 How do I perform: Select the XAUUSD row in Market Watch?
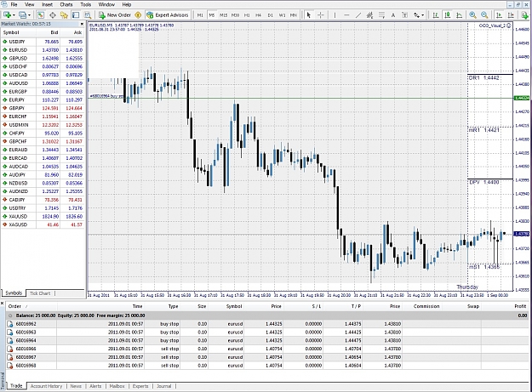tap(43, 216)
